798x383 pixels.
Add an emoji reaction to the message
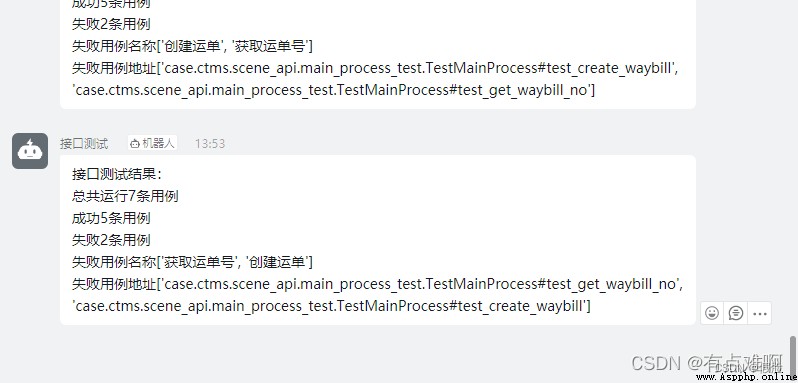click(712, 313)
